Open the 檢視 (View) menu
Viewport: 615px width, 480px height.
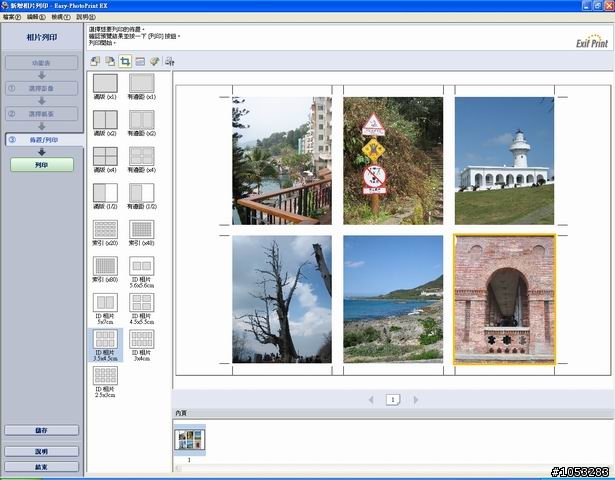point(60,17)
